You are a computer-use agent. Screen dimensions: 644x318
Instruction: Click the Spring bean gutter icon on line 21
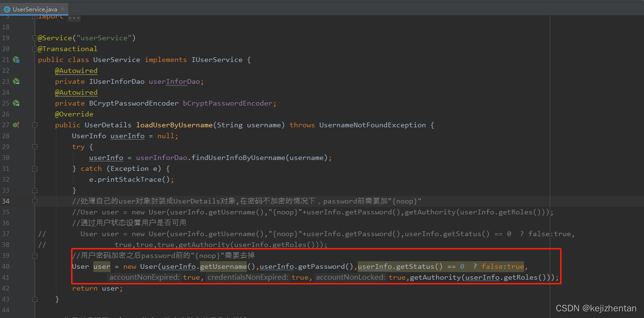click(x=16, y=60)
